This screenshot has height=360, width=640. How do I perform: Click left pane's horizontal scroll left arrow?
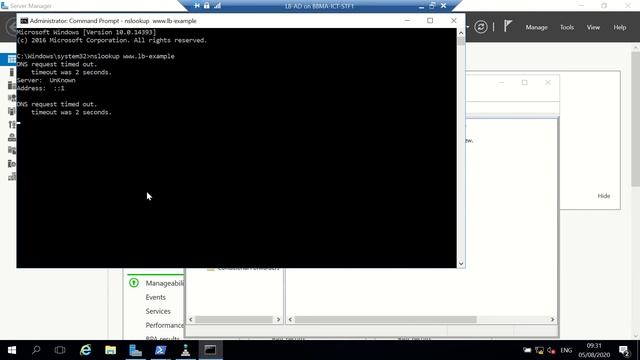(191, 320)
